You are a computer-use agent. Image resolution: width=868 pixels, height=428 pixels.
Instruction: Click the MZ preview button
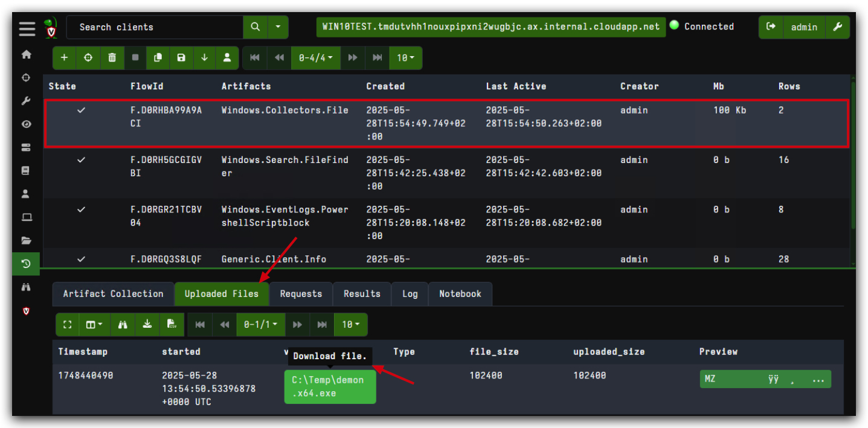[765, 380]
